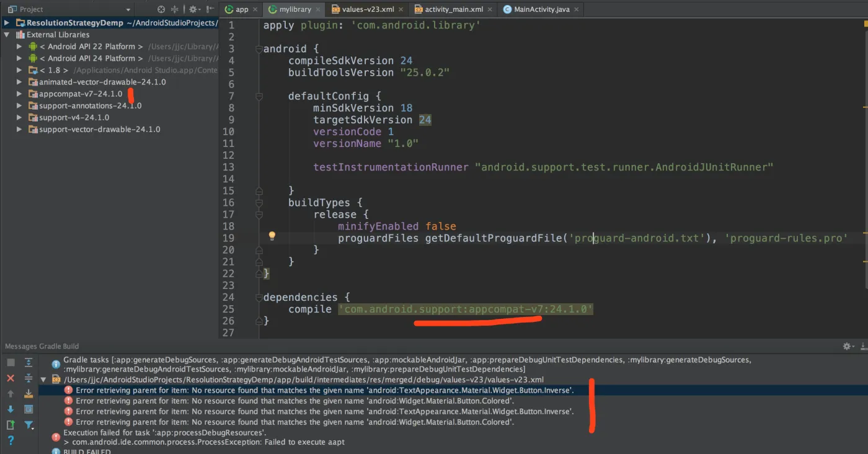
Task: Click the gray up arrow previous message icon
Action: (x=11, y=394)
